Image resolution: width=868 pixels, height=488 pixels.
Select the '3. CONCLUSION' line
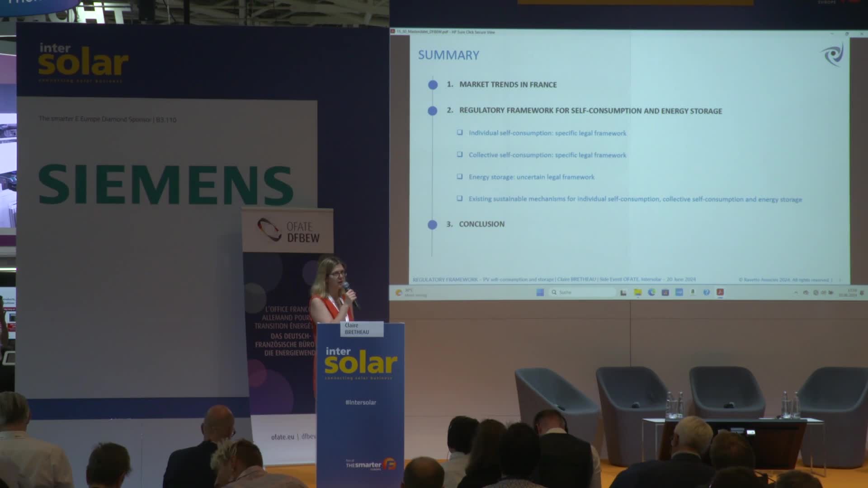click(x=476, y=224)
